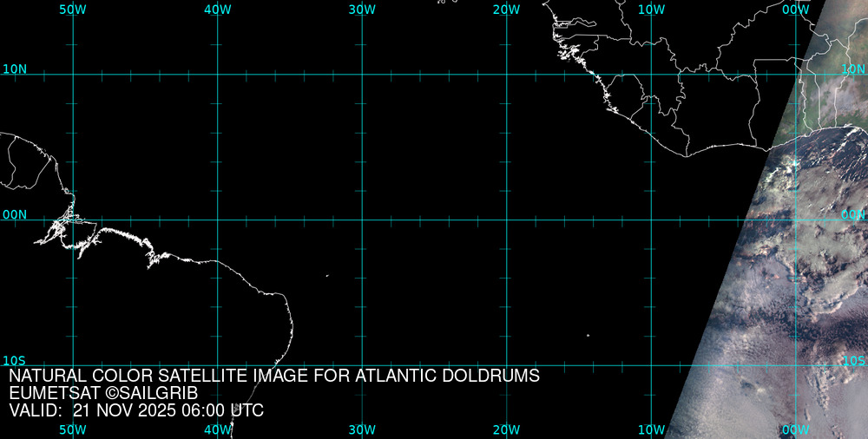868x439 pixels.
Task: Click the 'NATURAL COLOR SATELLITE IMAGE' title text
Action: click(274, 377)
